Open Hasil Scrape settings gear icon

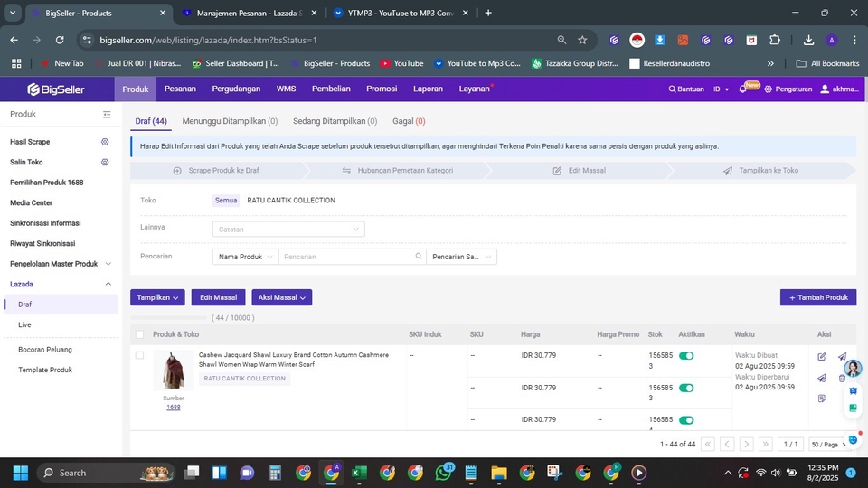tap(105, 142)
